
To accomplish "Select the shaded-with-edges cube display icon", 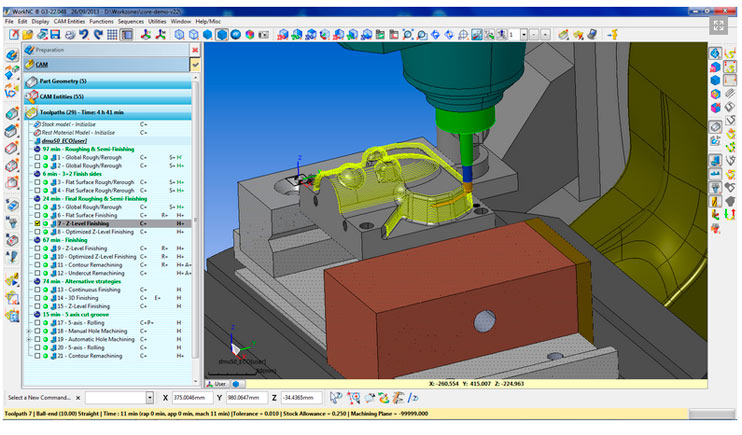I will point(221,34).
